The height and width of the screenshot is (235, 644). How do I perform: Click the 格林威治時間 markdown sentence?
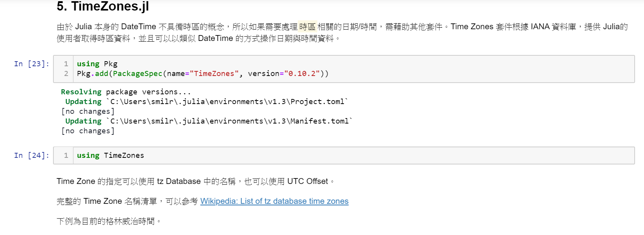(108, 221)
